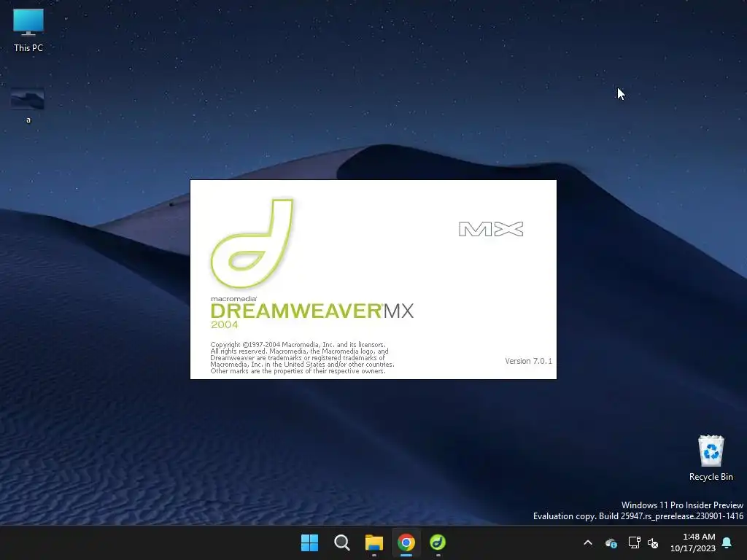The height and width of the screenshot is (560, 747).
Task: Open the network status tray icon
Action: tap(634, 542)
